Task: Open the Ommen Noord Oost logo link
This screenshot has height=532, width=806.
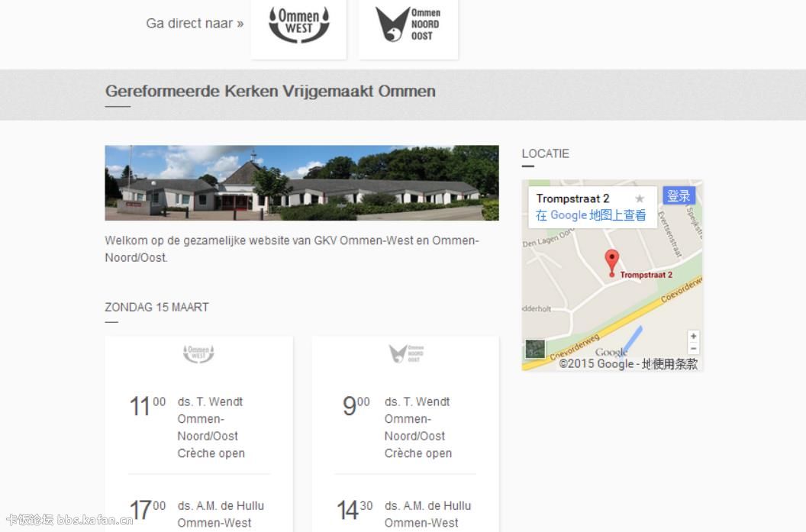Action: coord(408,26)
